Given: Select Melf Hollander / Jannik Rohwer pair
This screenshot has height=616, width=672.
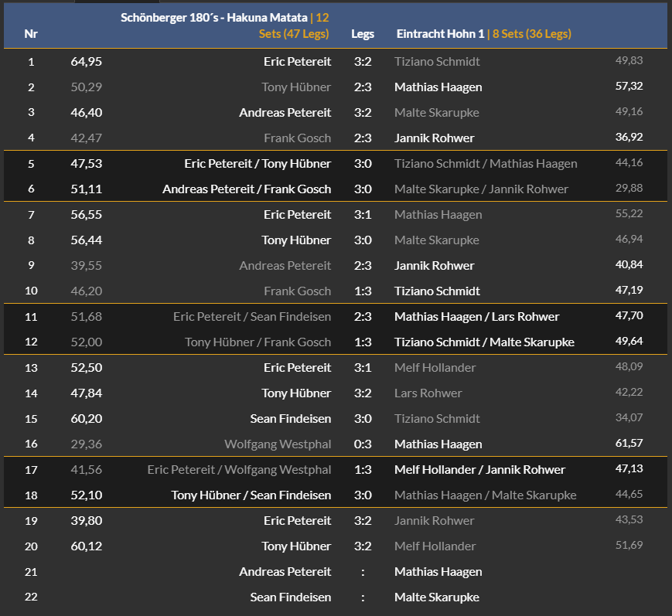Looking at the screenshot, I should 479,470.
